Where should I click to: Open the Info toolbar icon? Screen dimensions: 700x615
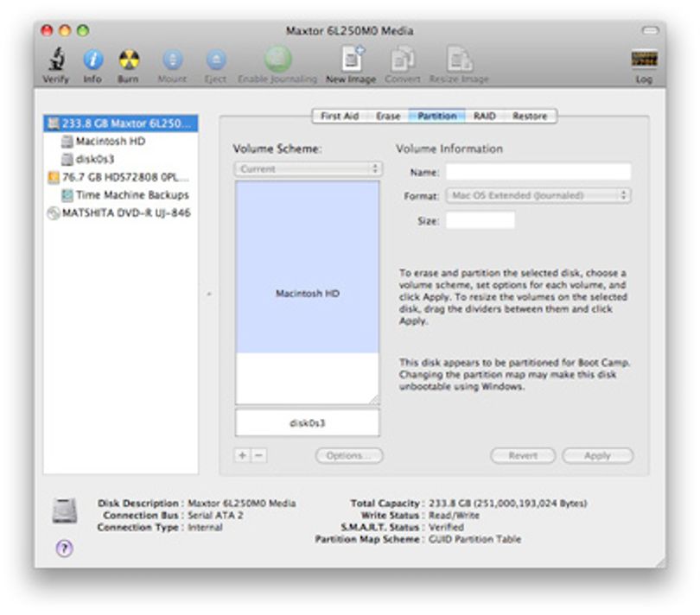(92, 60)
